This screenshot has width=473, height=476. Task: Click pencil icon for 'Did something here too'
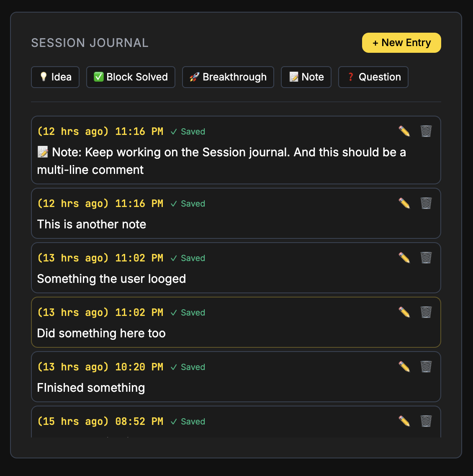coord(404,312)
